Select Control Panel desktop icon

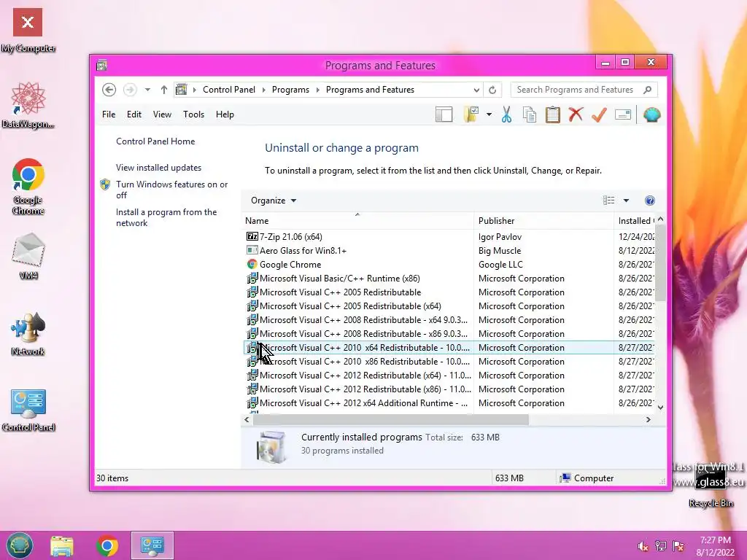tap(28, 410)
